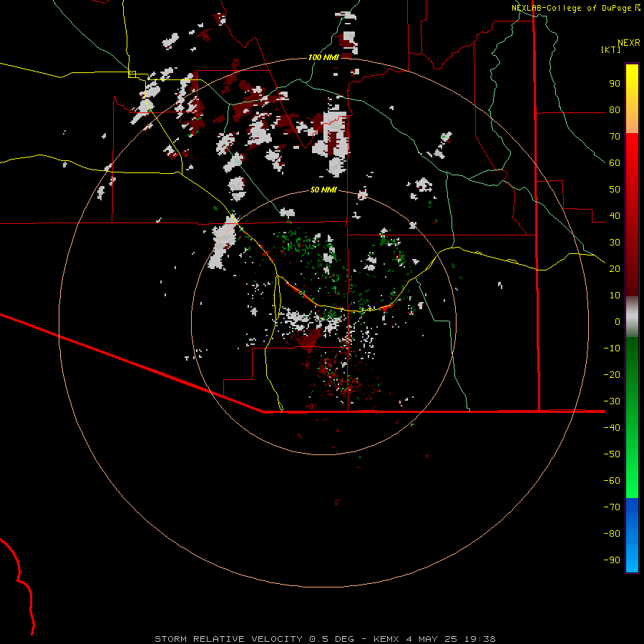Click the -60 value on the velocity scale
Screen dimensions: 644x644
[x=612, y=481]
